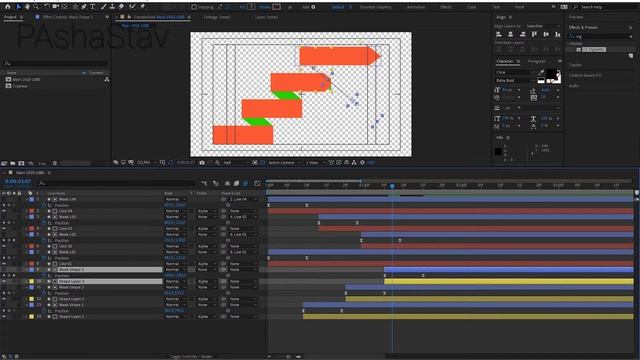This screenshot has height=360, width=640.
Task: Select the Pan Behind anchor point tool
Action: tap(64, 7)
